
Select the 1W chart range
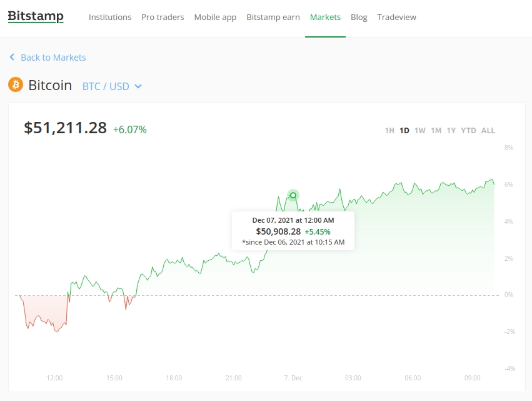coord(420,130)
